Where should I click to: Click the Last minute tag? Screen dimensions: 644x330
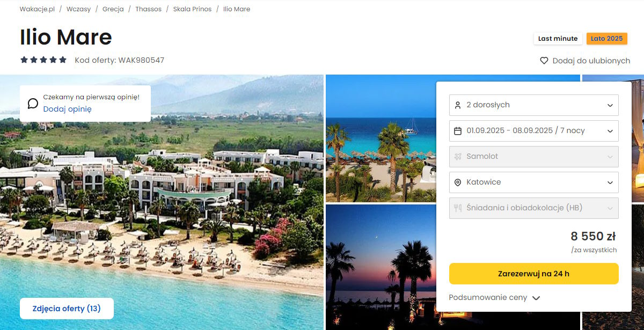(558, 39)
